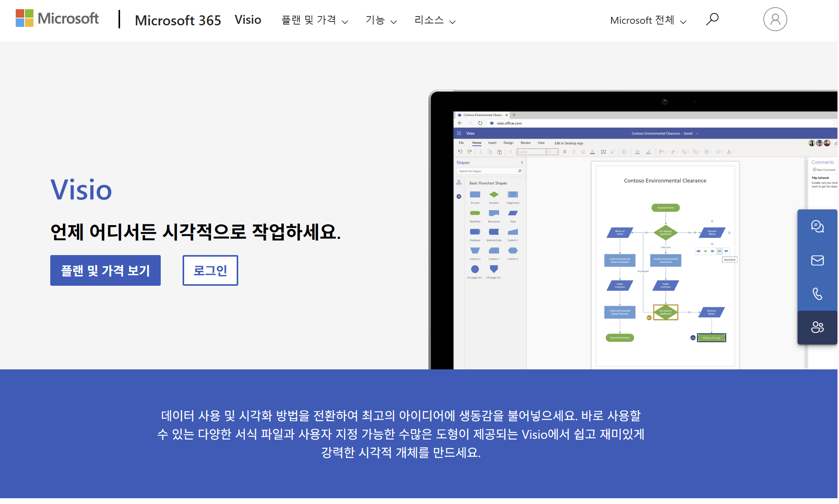Image resolution: width=839 pixels, height=504 pixels.
Task: Open the Microsoft 전체 dropdown
Action: (x=648, y=20)
